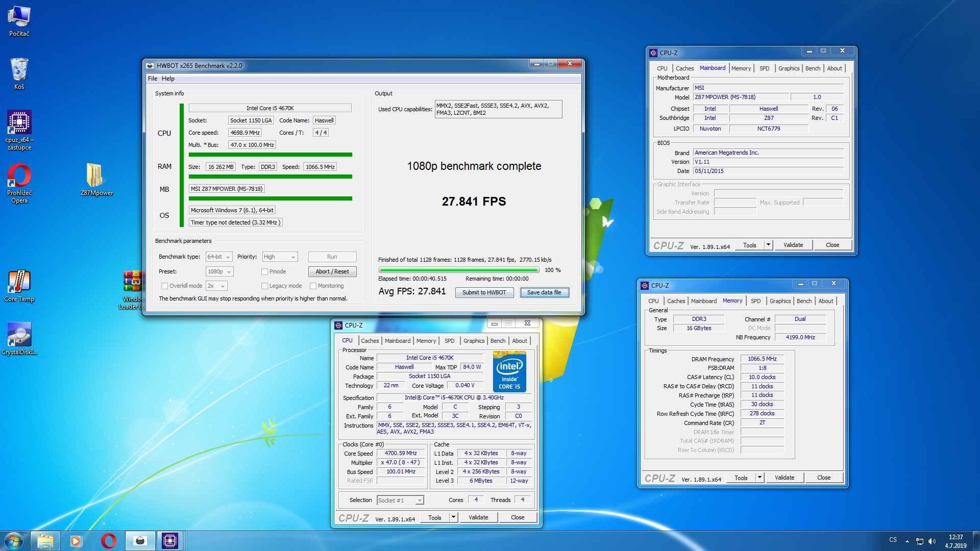Screen dimensions: 980x551
Task: Open Windows Explorer from the taskbar
Action: [x=45, y=541]
